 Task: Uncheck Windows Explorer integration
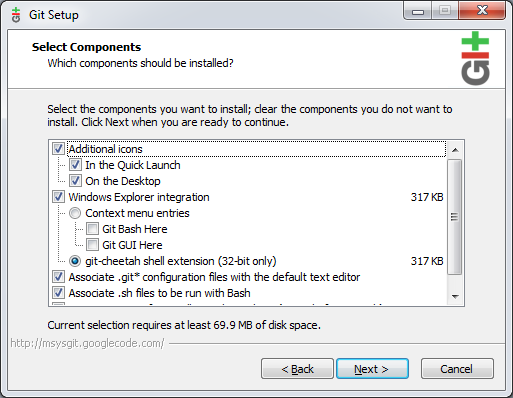58,197
